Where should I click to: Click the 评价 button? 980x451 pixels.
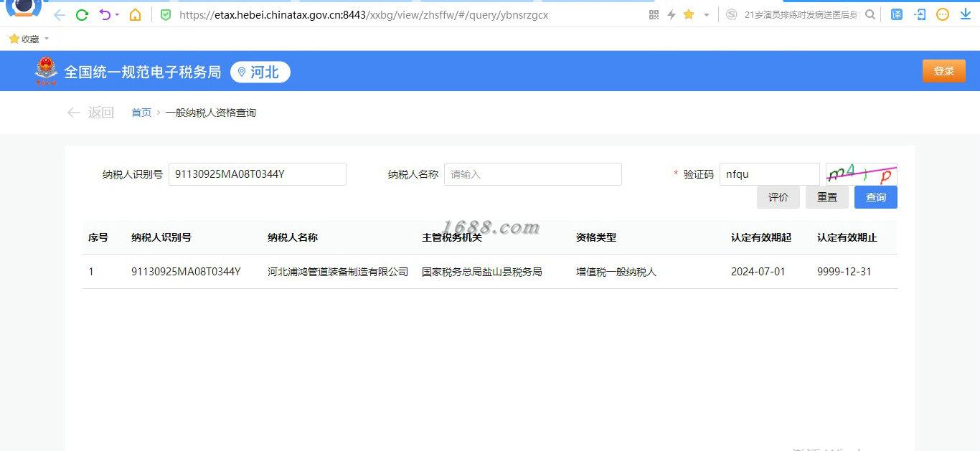click(778, 197)
